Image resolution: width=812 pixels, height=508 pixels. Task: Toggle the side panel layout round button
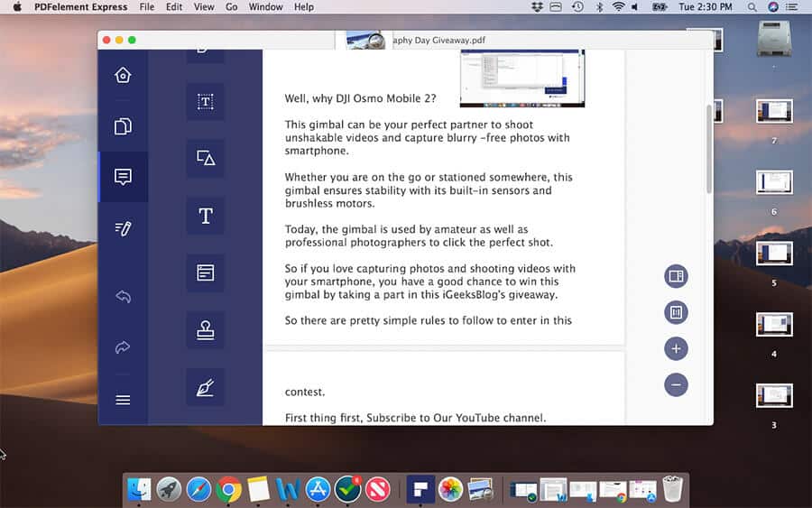point(676,276)
